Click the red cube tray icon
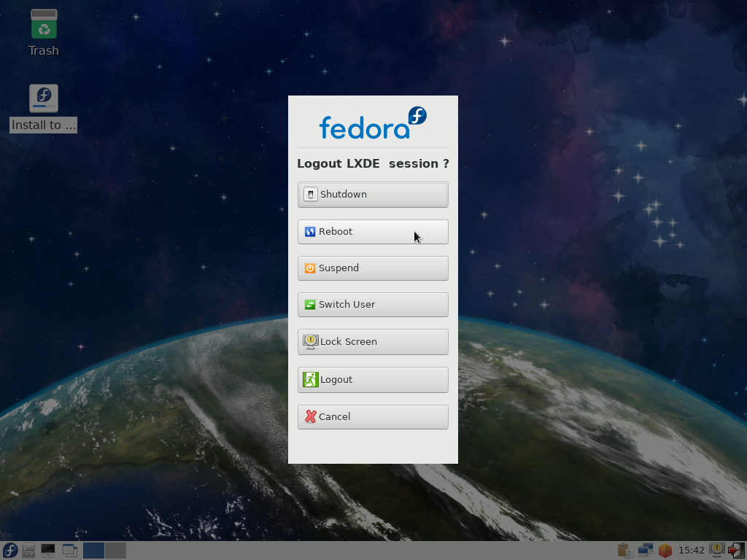The image size is (747, 560). (665, 551)
